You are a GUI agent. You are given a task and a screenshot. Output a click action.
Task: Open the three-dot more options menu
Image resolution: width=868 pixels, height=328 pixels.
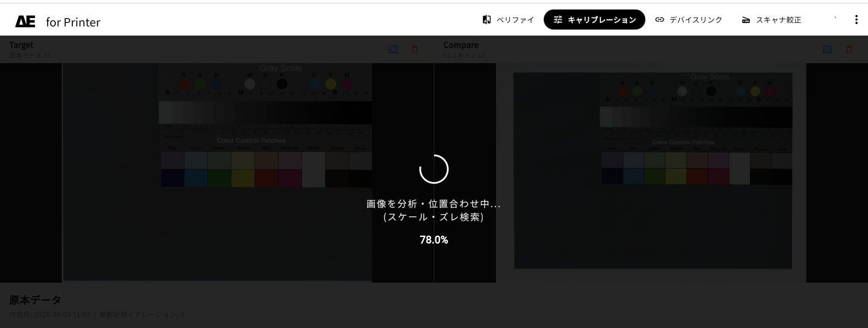856,20
